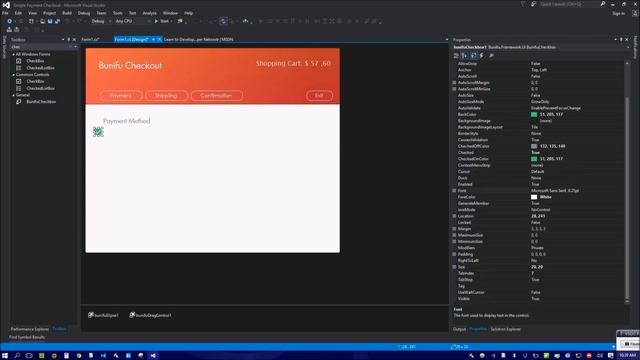Switch to the Form1.cs code tab
Screen dimensions: 640x360
pos(90,40)
